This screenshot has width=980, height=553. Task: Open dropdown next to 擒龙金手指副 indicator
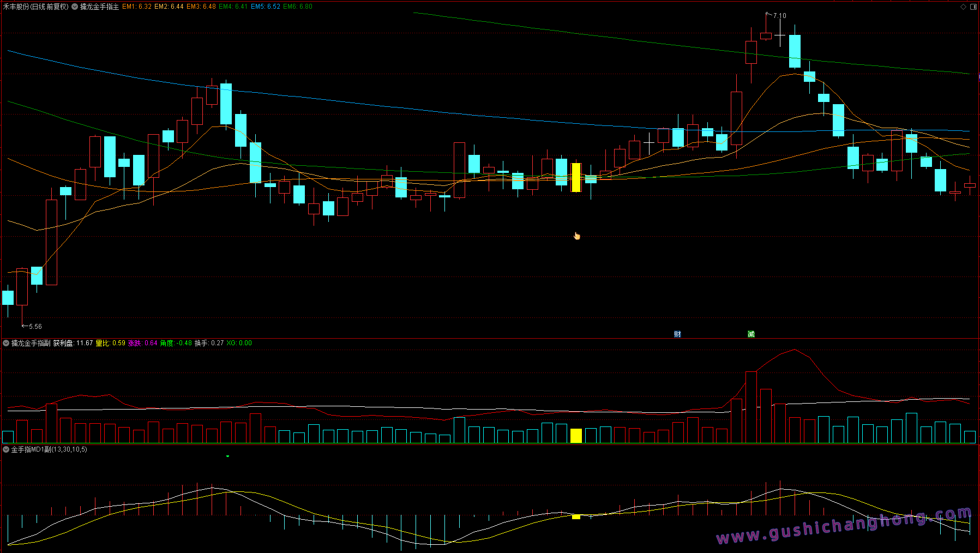click(x=6, y=343)
